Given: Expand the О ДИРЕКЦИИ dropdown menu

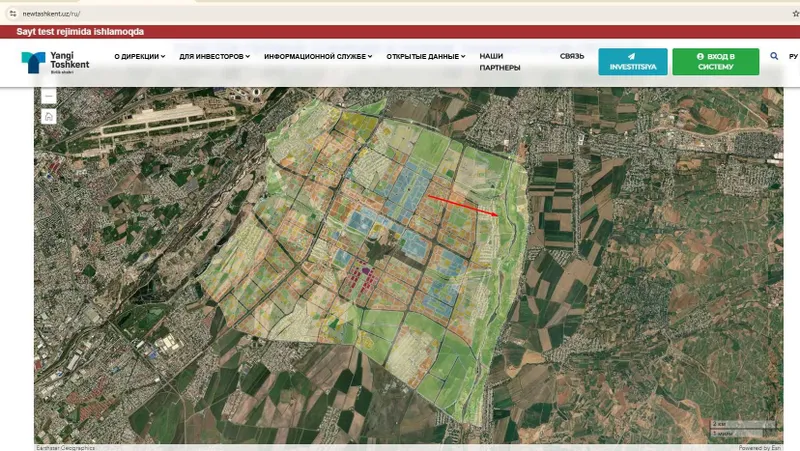Looking at the screenshot, I should pos(140,57).
